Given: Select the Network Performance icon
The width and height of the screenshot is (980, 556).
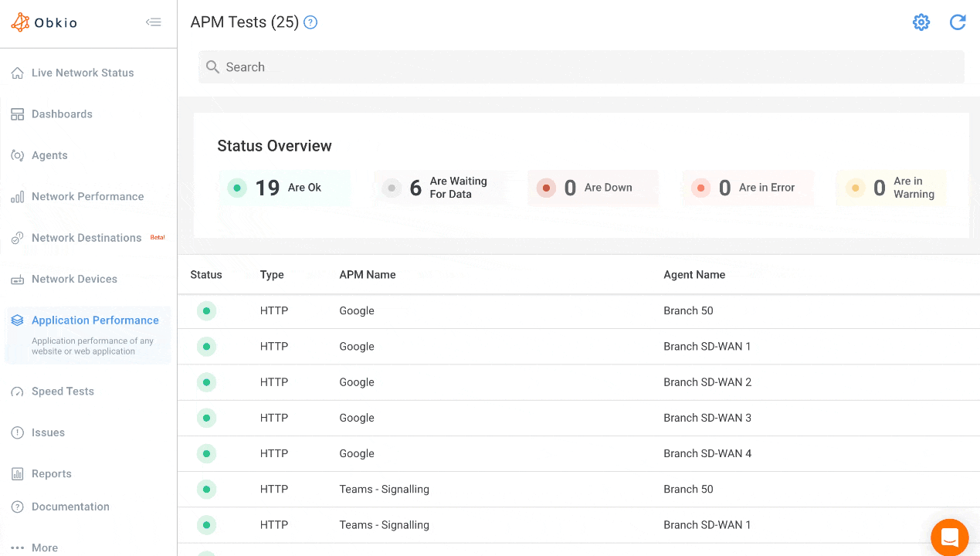Looking at the screenshot, I should (17, 196).
